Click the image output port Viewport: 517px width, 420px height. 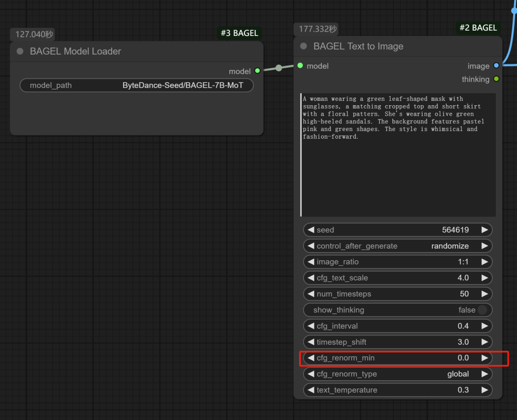pyautogui.click(x=496, y=66)
